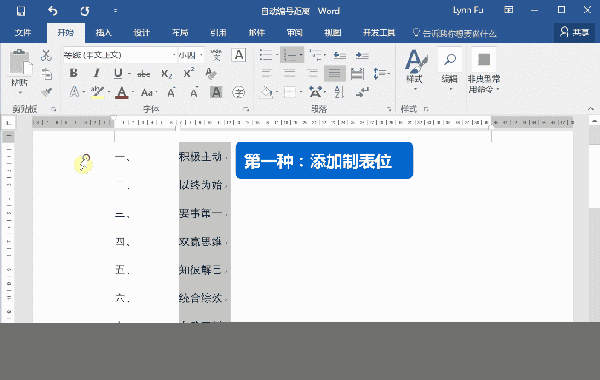The image size is (600, 380).
Task: Open the text effects icon
Action: (74, 92)
